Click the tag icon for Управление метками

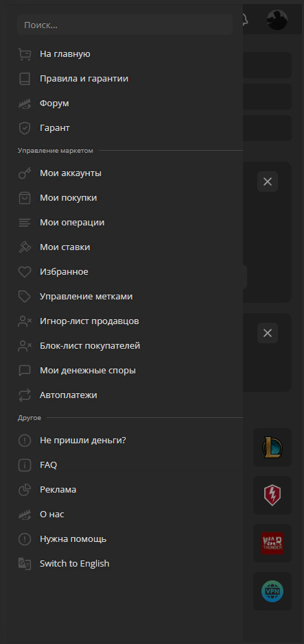point(25,297)
